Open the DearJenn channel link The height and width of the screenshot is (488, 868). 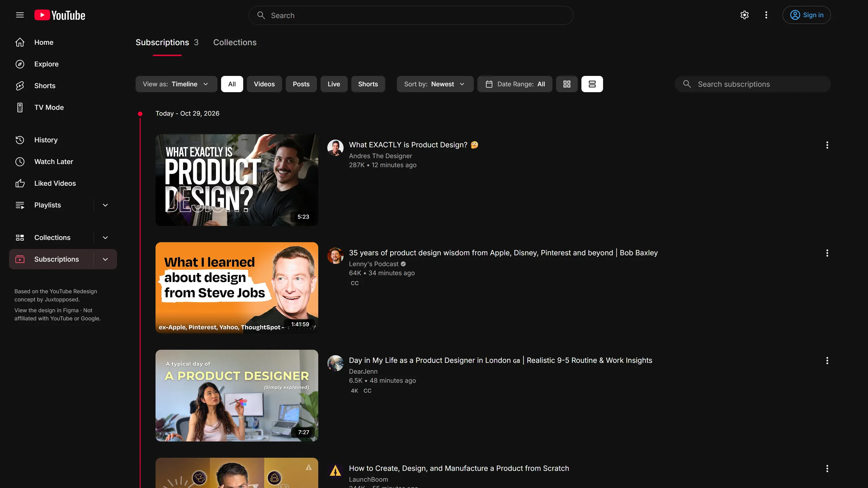(x=363, y=371)
